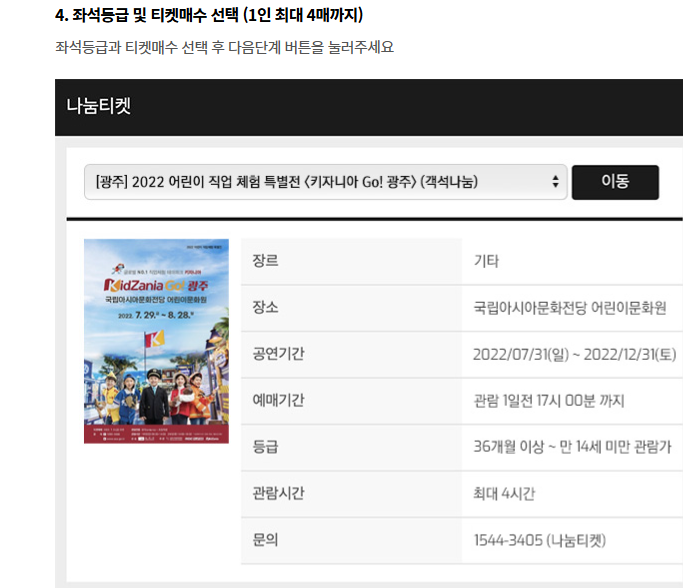Select the 장르 label cell

pyautogui.click(x=352, y=261)
